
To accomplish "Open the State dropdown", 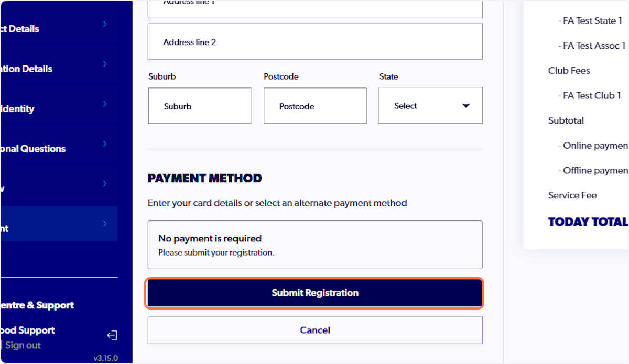I will tap(430, 105).
